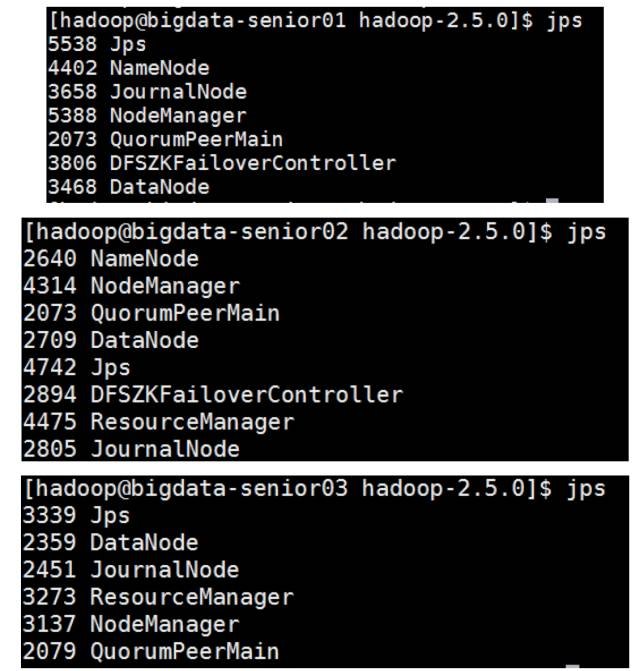Click the 3468 DataNode process line
Viewport: 640px width, 671px height.
[128, 187]
